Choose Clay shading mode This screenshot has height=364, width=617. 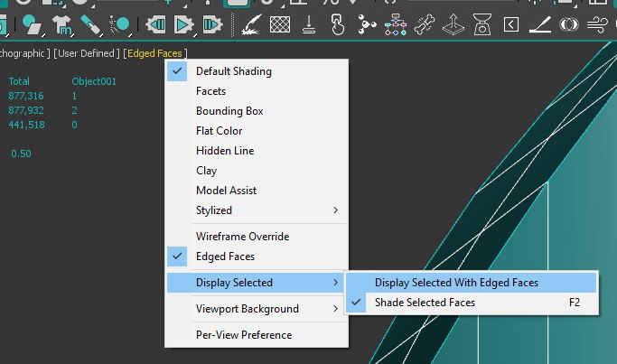(257, 171)
